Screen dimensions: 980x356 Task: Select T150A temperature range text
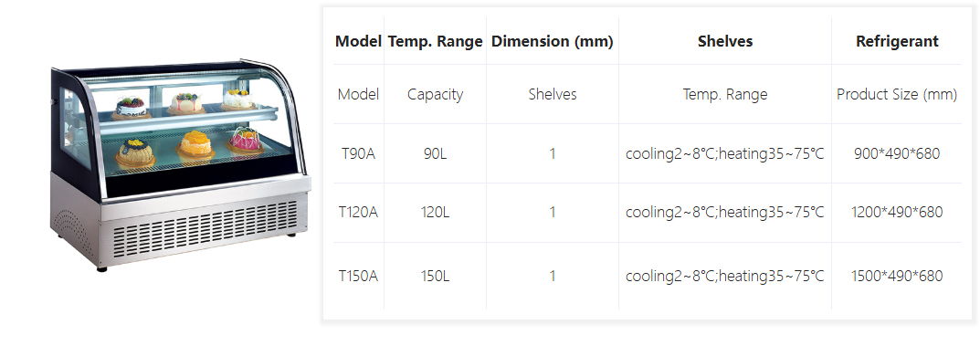[x=725, y=276]
